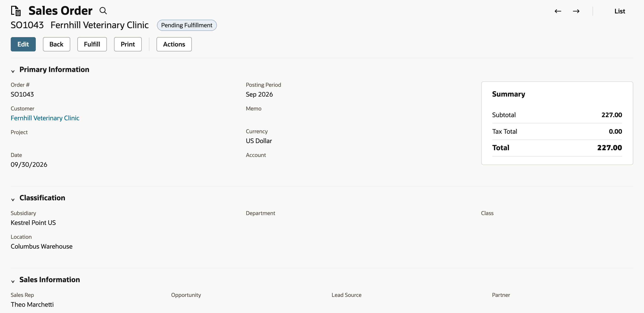Click the Total amount in Summary
644x313 pixels.
coord(610,148)
